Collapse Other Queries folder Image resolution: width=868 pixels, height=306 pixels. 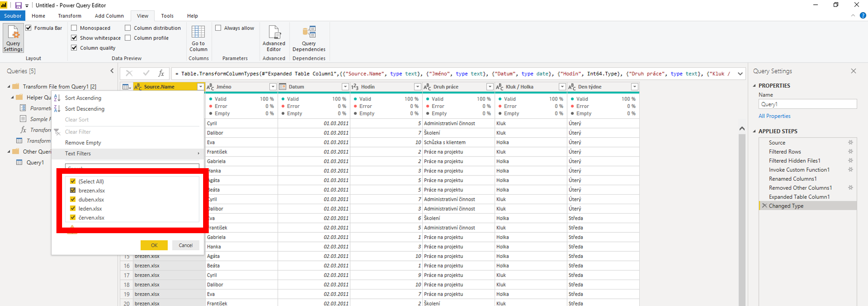pos(9,152)
